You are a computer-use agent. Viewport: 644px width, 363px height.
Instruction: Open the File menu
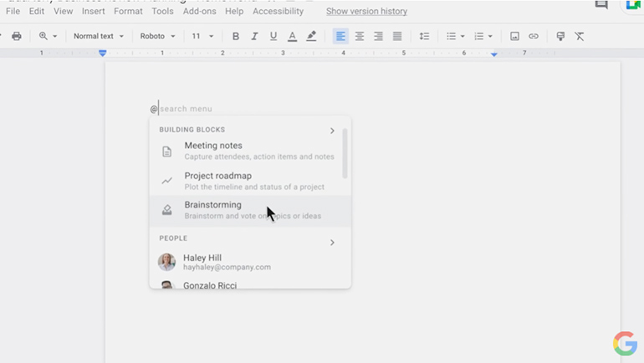(13, 11)
